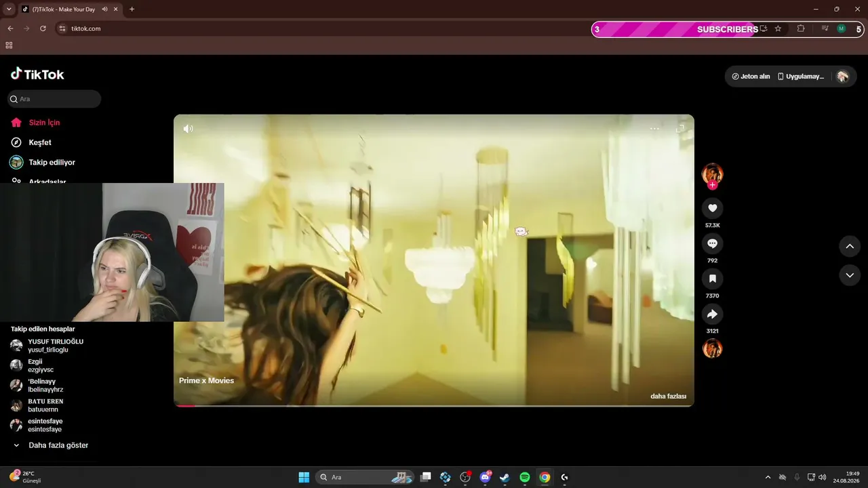Open Chrome's tab search dropdown
868x488 pixels.
(x=9, y=9)
